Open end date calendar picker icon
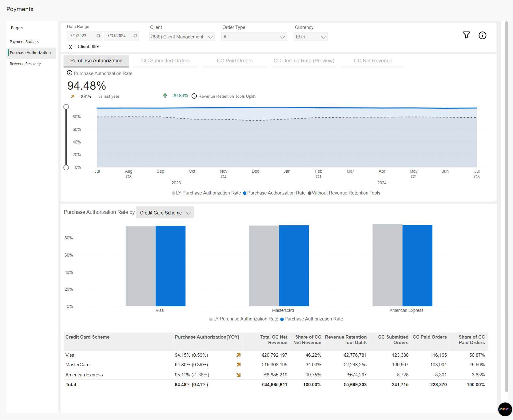The image size is (513, 420). pos(135,36)
